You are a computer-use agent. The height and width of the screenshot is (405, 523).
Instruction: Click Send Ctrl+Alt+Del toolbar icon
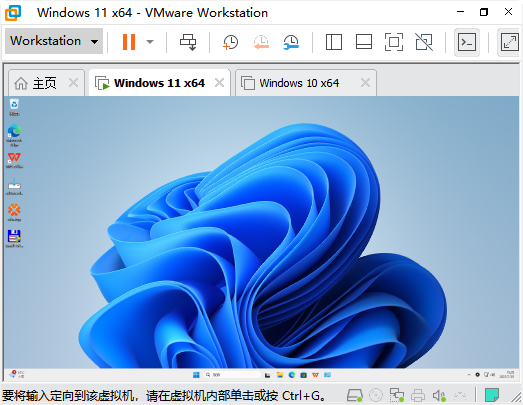188,42
